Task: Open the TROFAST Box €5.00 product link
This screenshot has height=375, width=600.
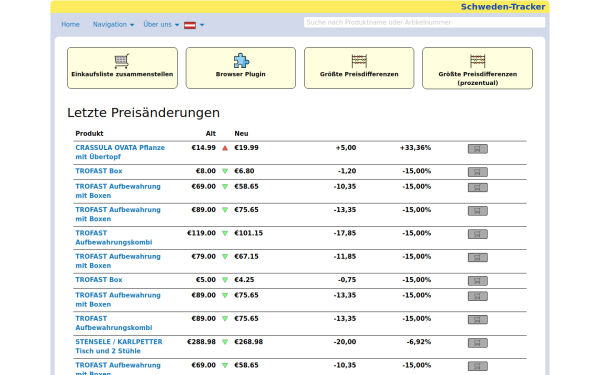Action: (99, 280)
